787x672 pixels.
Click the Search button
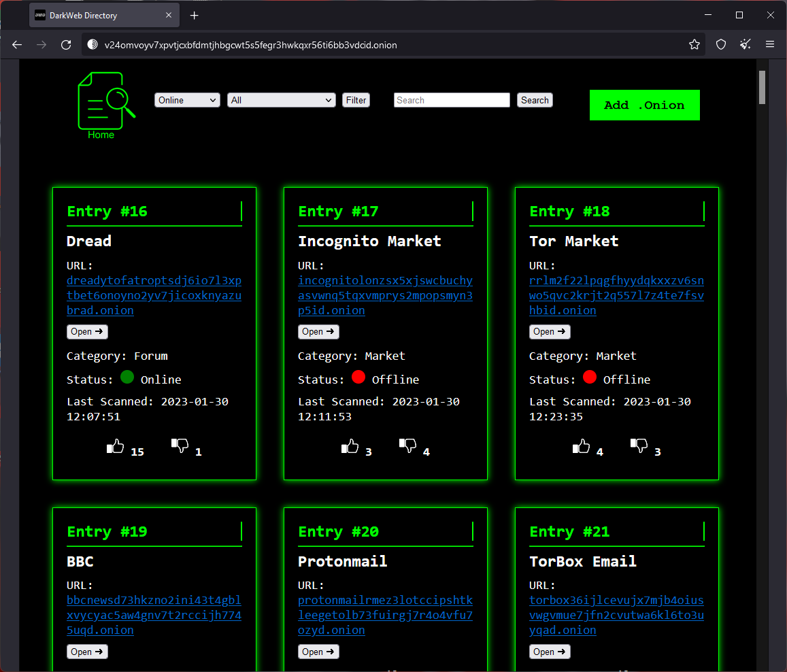tap(535, 101)
